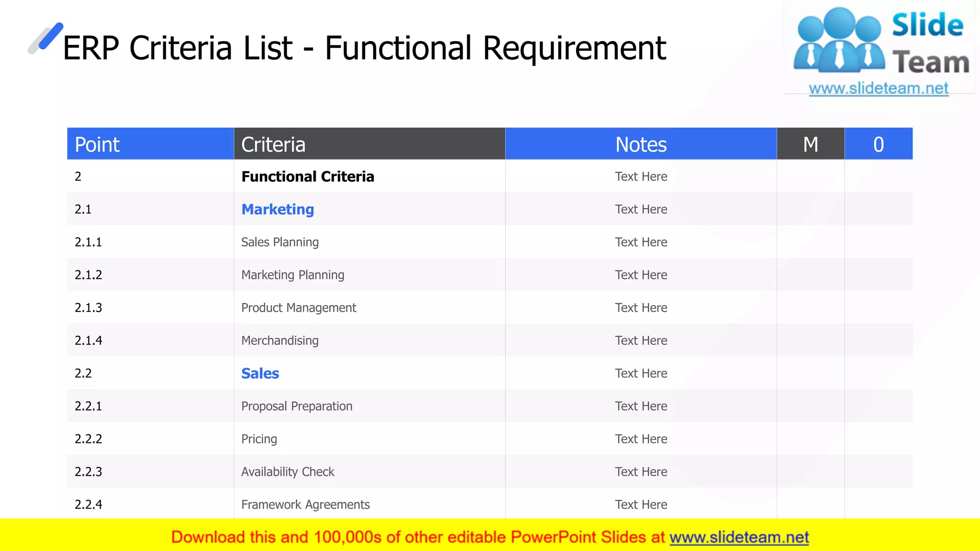Click Text Here note in Marketing Planning row
This screenshot has height=551, width=980.
point(641,275)
